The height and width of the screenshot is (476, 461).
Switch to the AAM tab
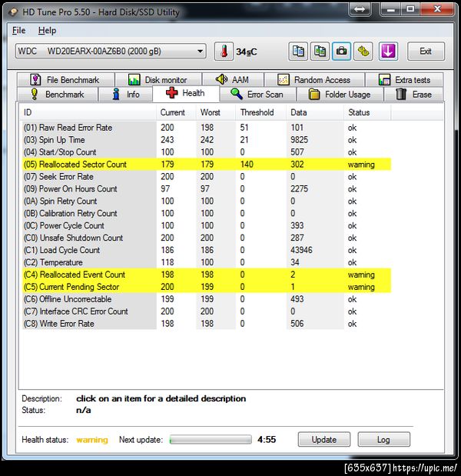click(x=233, y=80)
